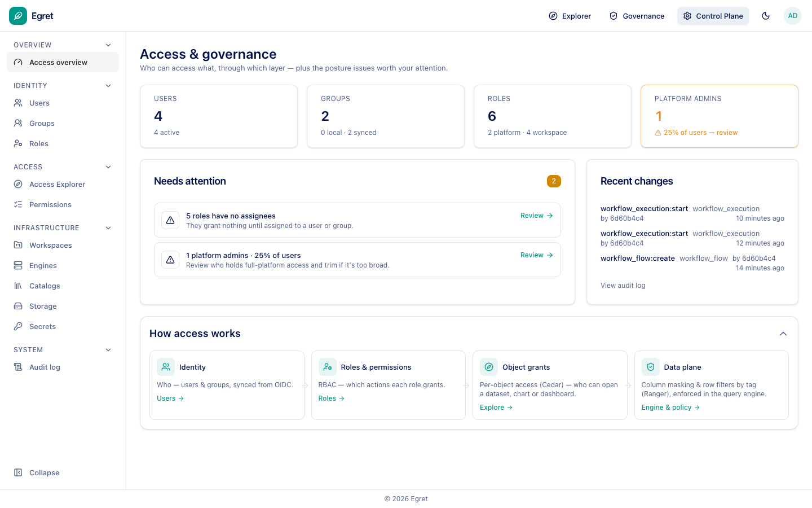Follow the Roles link in Roles & permissions
812x508 pixels.
[x=332, y=398]
